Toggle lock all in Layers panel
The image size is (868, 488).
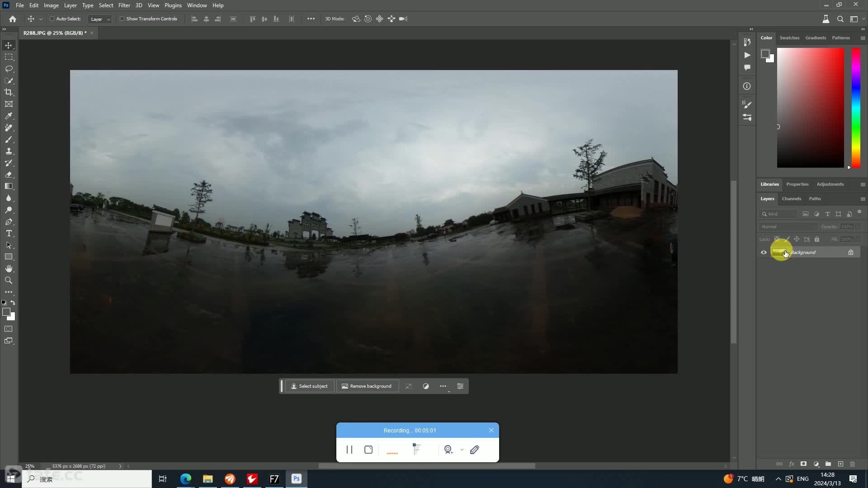[x=817, y=239]
